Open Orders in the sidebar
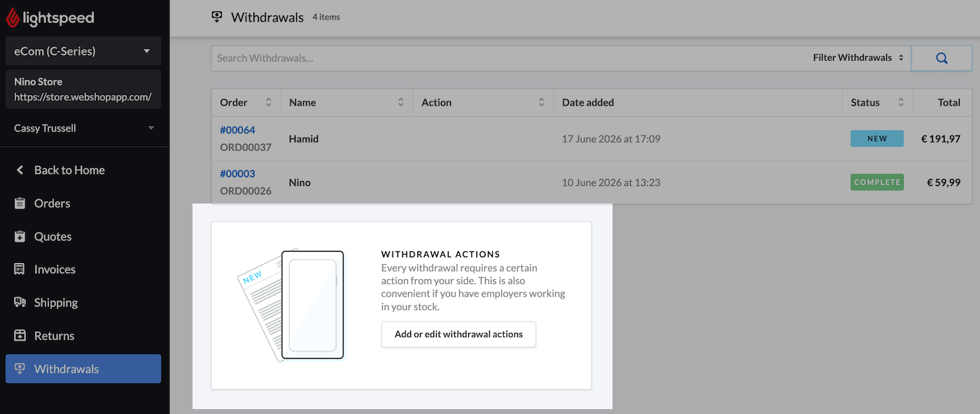 click(52, 204)
